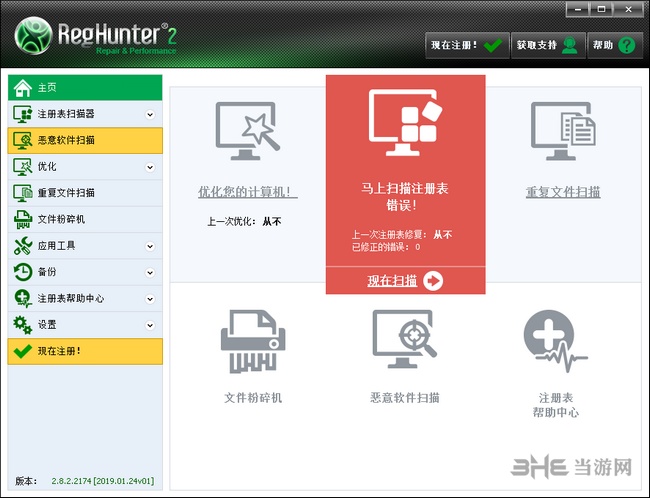Open 文件粉碎机 from the sidebar

[85, 219]
